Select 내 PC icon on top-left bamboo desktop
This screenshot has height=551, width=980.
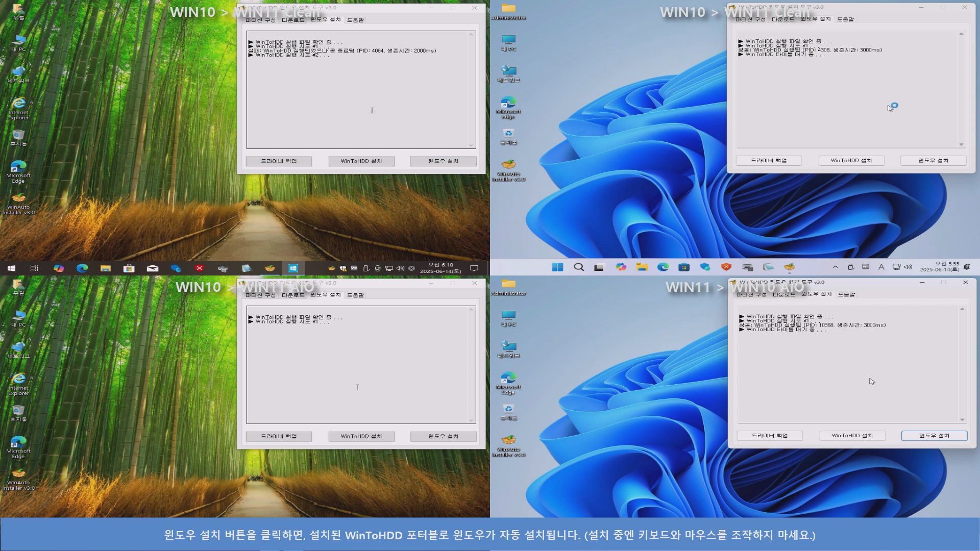[18, 43]
